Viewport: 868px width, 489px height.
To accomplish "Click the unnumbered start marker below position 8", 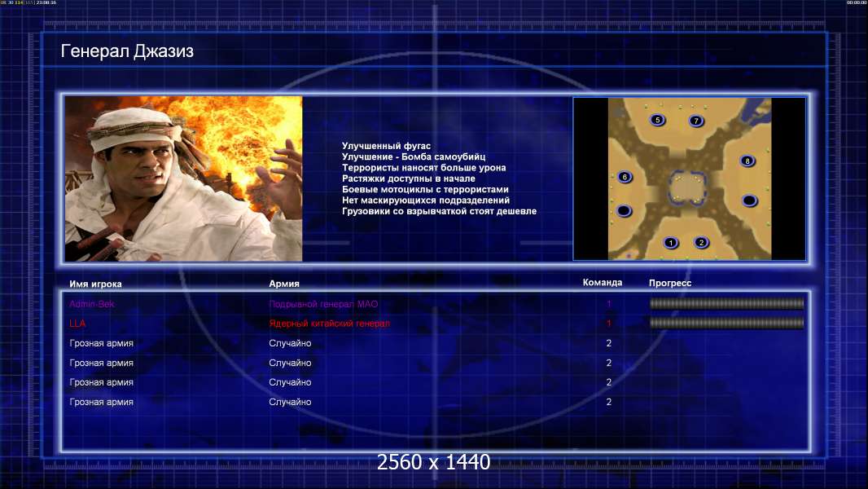I will pos(750,200).
